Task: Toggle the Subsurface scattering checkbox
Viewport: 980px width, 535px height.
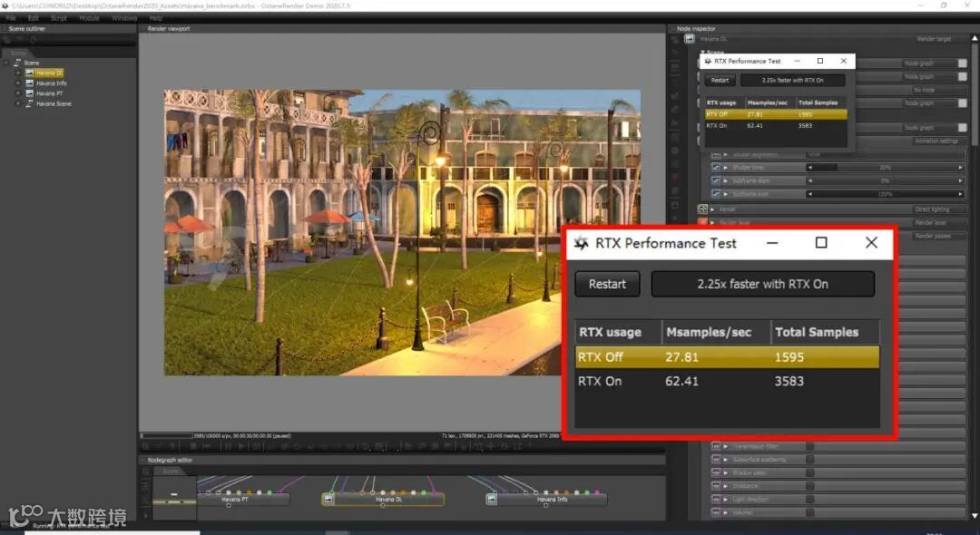Action: point(809,459)
